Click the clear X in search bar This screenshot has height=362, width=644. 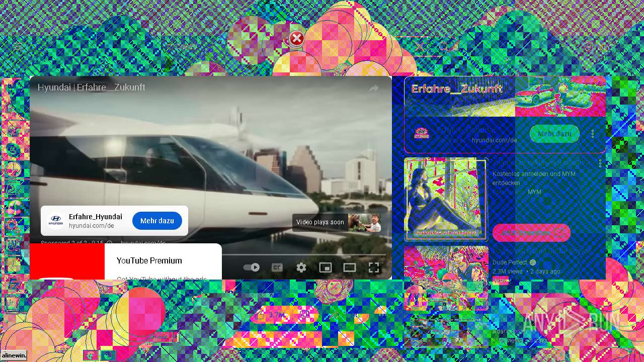(x=420, y=47)
